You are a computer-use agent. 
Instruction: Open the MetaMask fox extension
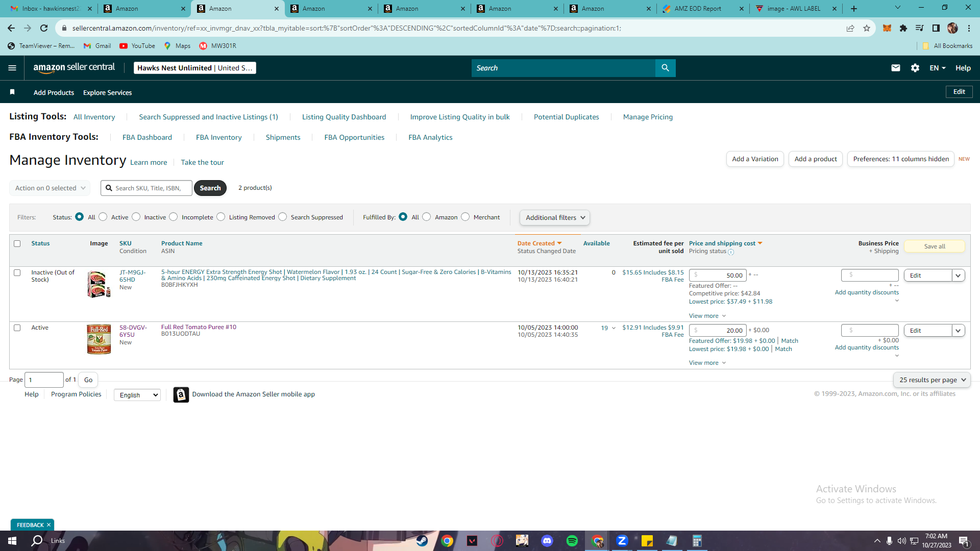point(887,28)
